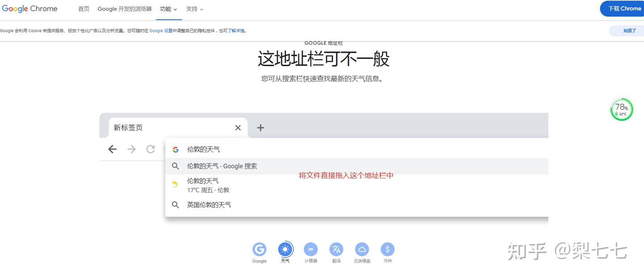Select the 天气 weather feature icon
Screen dimensions: 644x277
pyautogui.click(x=285, y=249)
